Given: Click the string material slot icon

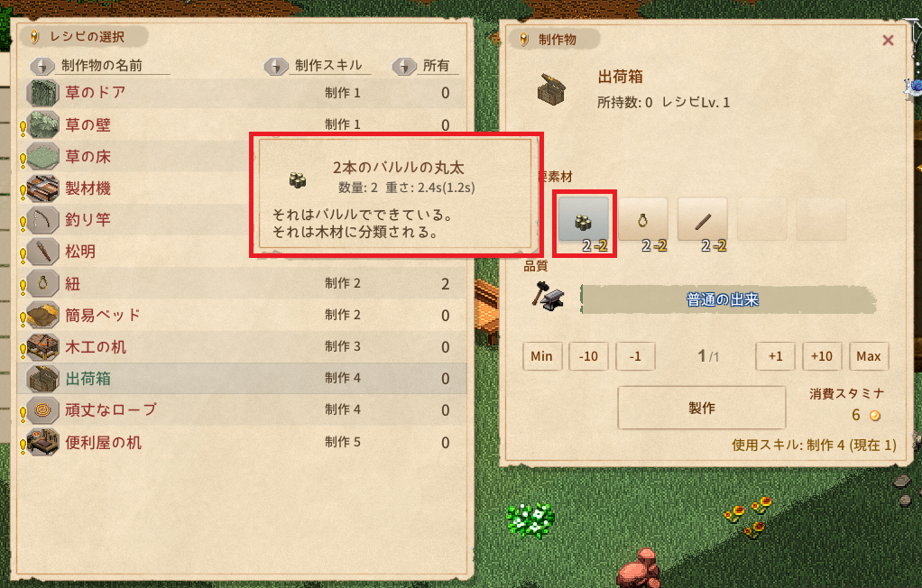Looking at the screenshot, I should pos(642,220).
